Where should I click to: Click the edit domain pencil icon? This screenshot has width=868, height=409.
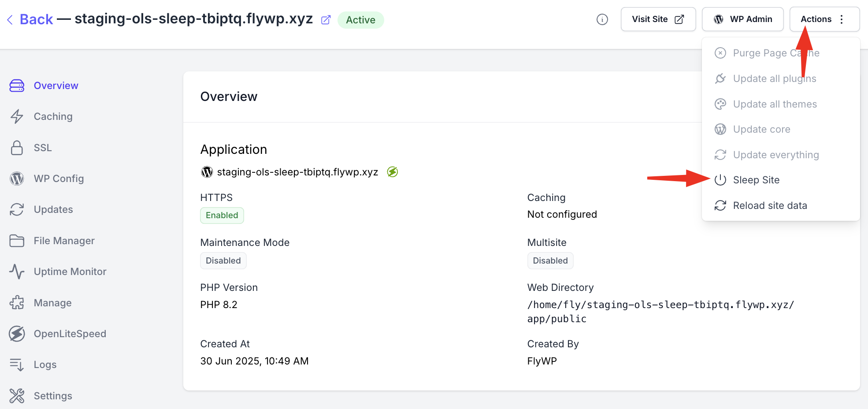pyautogui.click(x=326, y=20)
